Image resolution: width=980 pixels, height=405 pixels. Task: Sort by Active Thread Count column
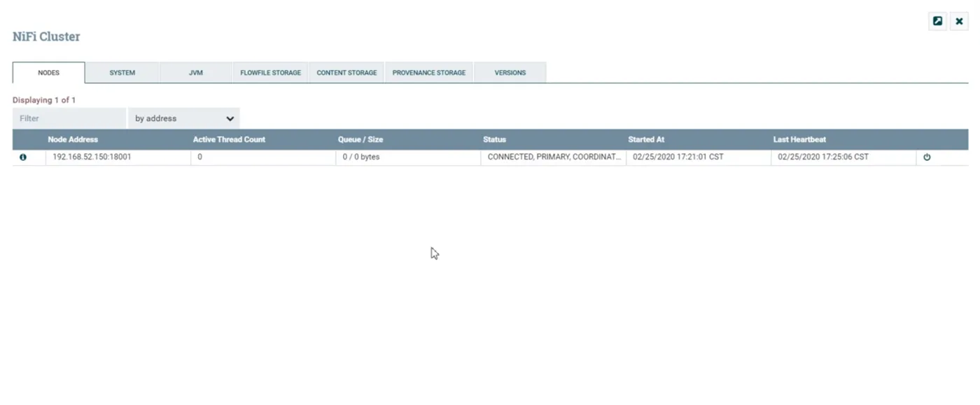[x=229, y=139]
